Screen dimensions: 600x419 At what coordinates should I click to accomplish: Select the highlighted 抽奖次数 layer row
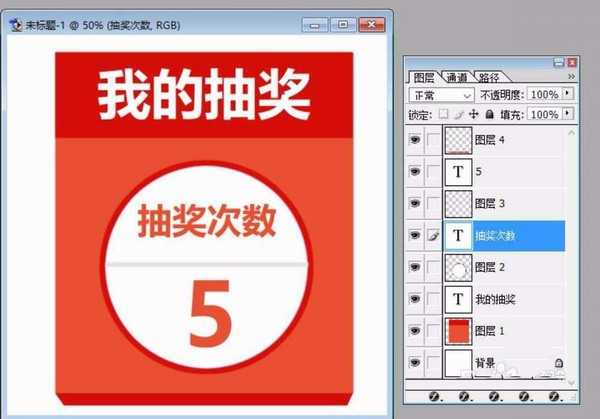(x=504, y=236)
